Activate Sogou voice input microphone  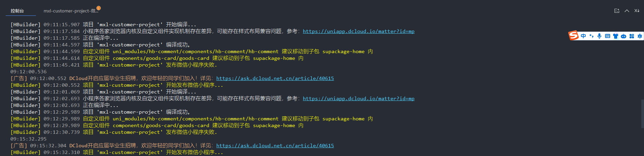click(x=599, y=36)
